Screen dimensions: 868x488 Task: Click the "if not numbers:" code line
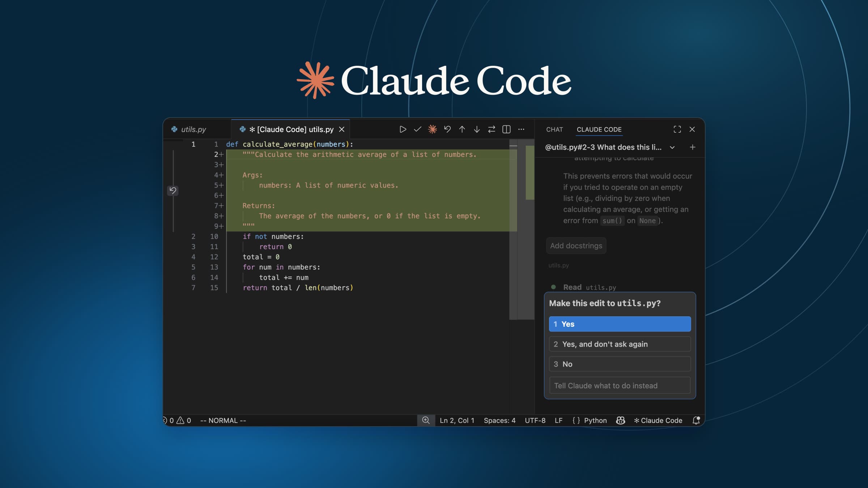click(273, 236)
